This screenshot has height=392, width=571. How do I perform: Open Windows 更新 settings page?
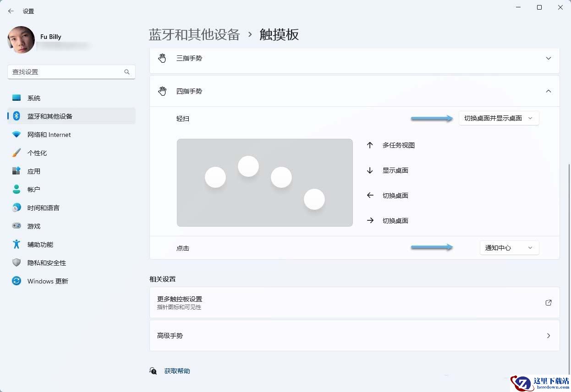click(x=71, y=281)
